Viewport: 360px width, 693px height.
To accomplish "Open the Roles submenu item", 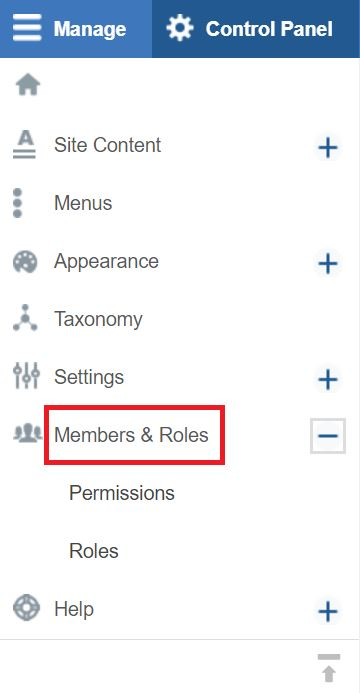I will [x=94, y=551].
